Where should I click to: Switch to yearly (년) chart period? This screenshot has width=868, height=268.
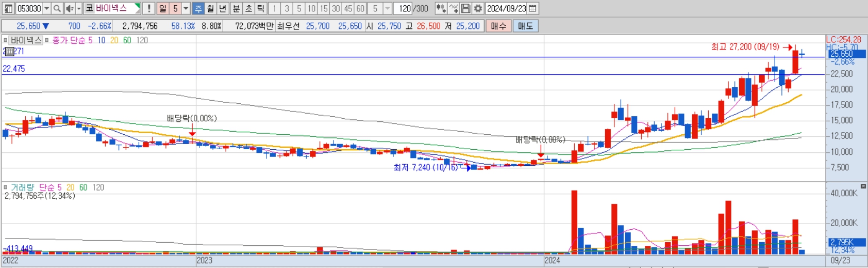pos(222,8)
